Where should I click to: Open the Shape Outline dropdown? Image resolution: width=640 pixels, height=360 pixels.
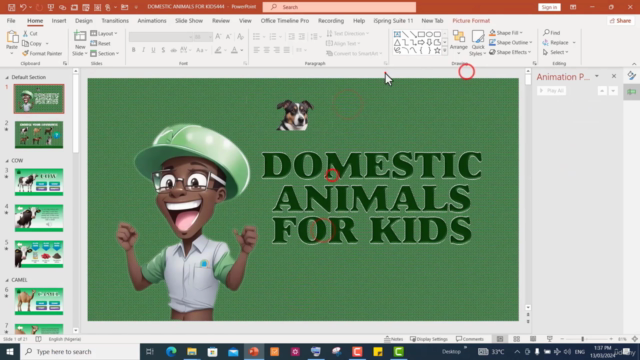pyautogui.click(x=511, y=42)
